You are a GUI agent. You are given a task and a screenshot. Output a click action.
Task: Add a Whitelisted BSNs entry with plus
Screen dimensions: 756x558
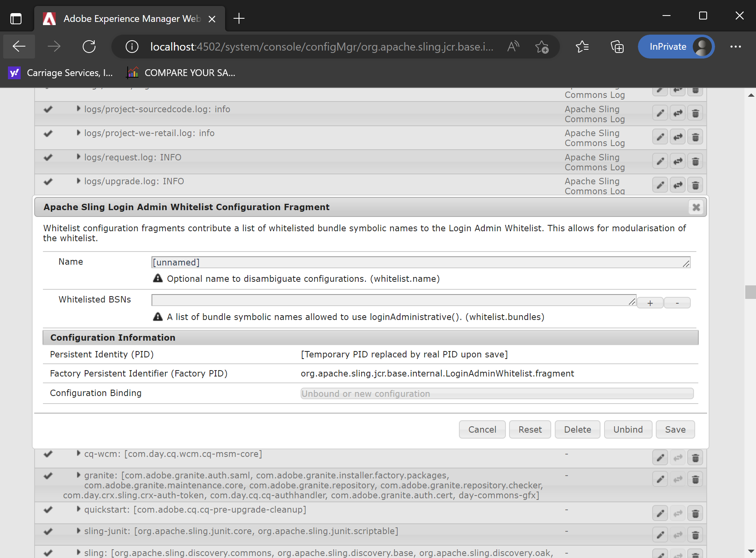[650, 303]
